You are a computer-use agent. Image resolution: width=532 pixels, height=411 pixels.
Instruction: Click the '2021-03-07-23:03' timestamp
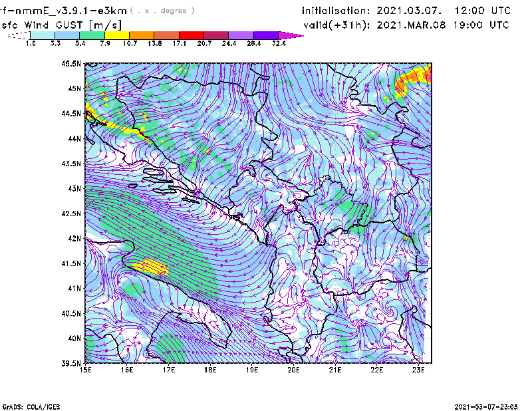[x=486, y=407]
